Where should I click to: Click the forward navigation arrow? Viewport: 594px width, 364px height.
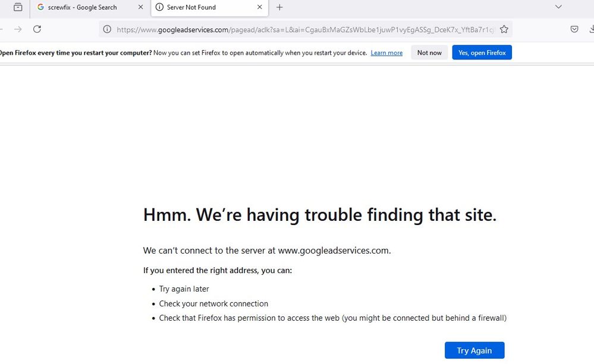18,29
